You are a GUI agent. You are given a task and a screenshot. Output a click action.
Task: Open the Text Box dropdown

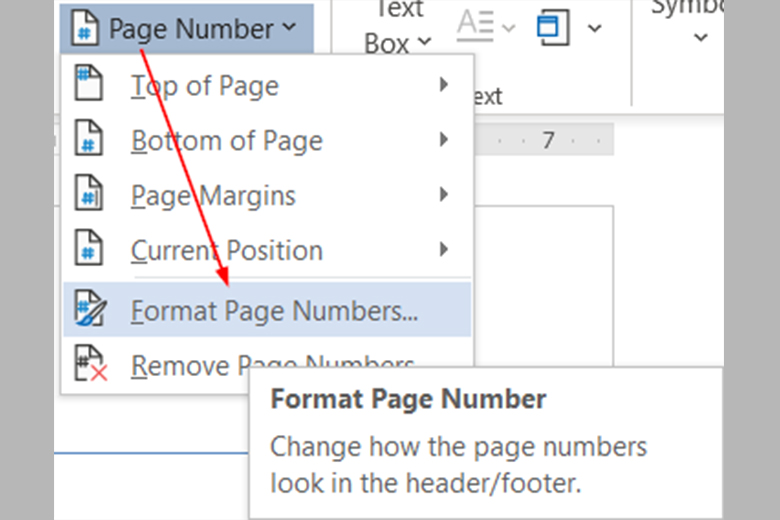tap(397, 27)
